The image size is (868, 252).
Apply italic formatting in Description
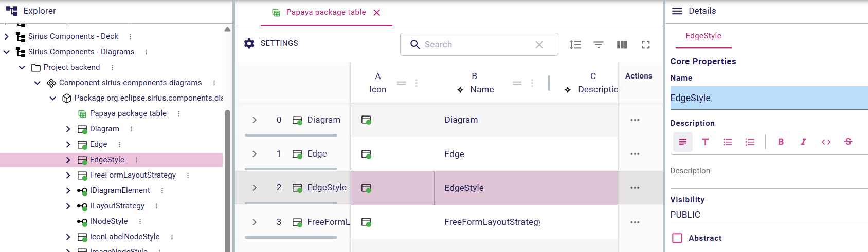(803, 142)
